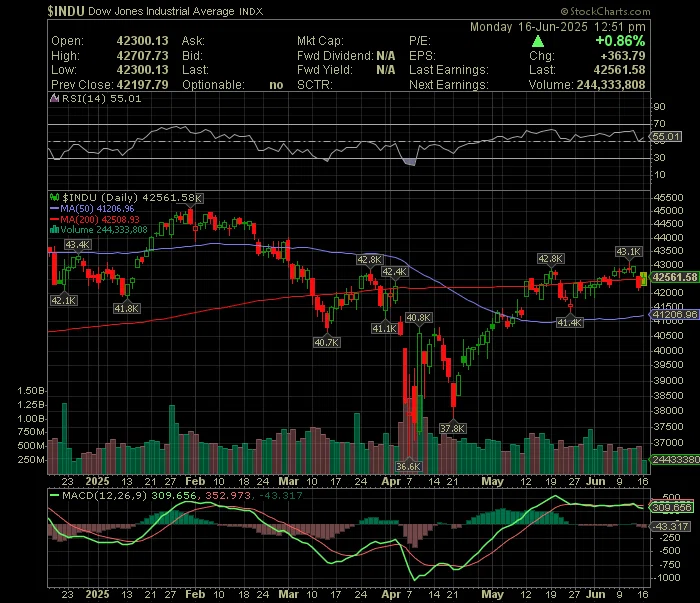Viewport: 700px width, 603px height.
Task: Click the 42.1K low price annotation
Action: (64, 300)
